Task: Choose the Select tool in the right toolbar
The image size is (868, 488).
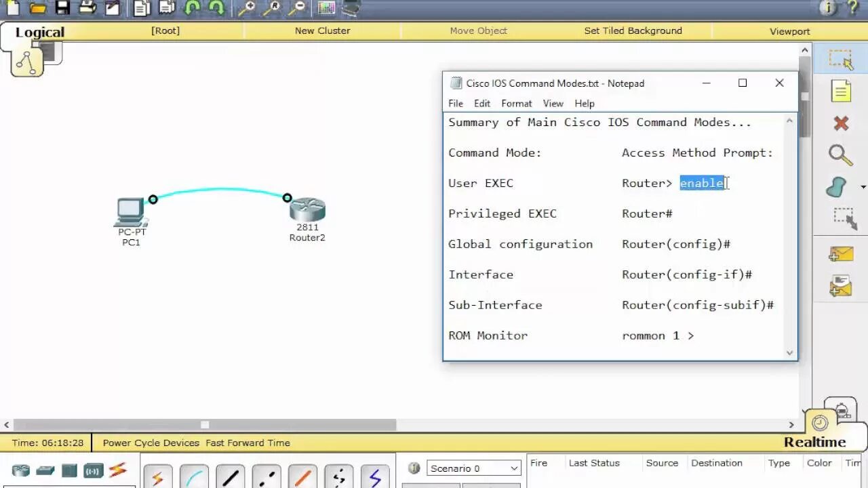Action: coord(841,60)
